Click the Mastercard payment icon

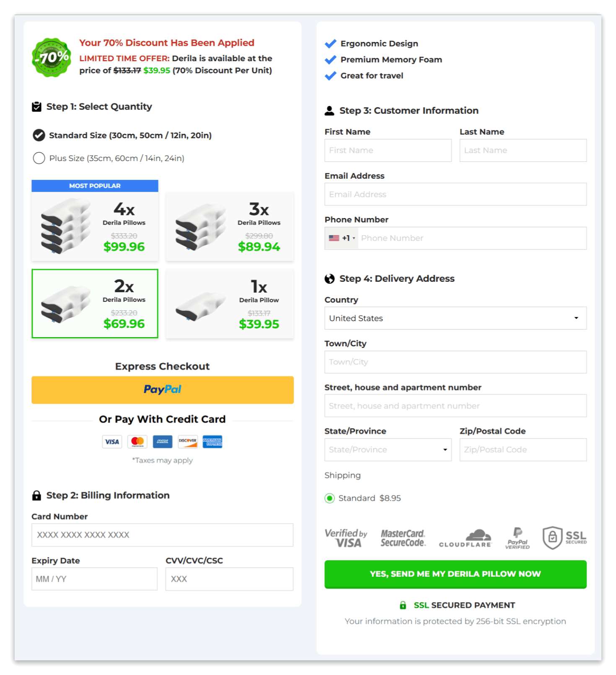coord(137,441)
